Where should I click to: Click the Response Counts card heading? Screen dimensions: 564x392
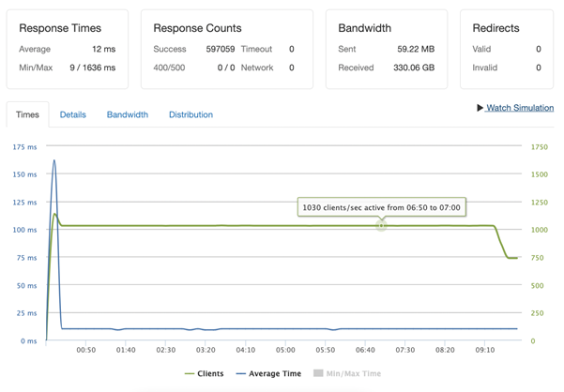click(197, 28)
